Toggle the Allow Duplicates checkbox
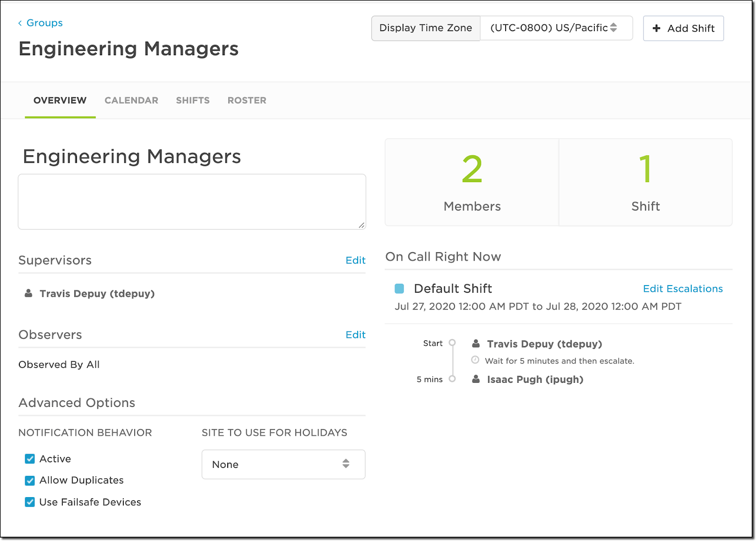 point(30,481)
